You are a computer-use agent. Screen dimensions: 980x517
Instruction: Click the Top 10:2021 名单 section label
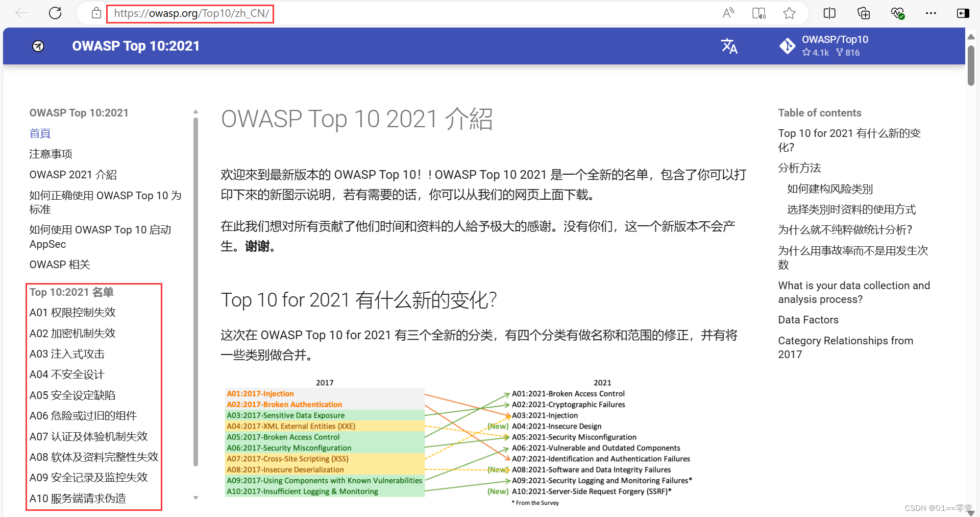coord(71,292)
